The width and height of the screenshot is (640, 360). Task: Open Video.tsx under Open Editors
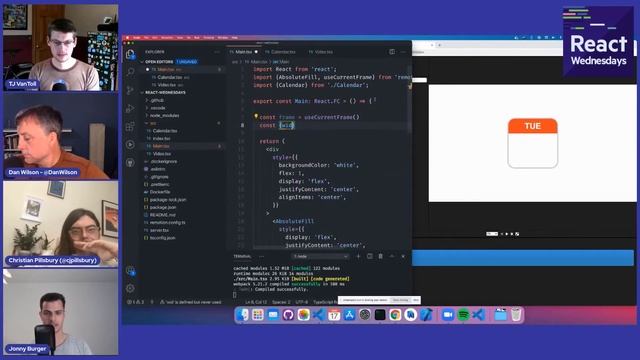[167, 85]
